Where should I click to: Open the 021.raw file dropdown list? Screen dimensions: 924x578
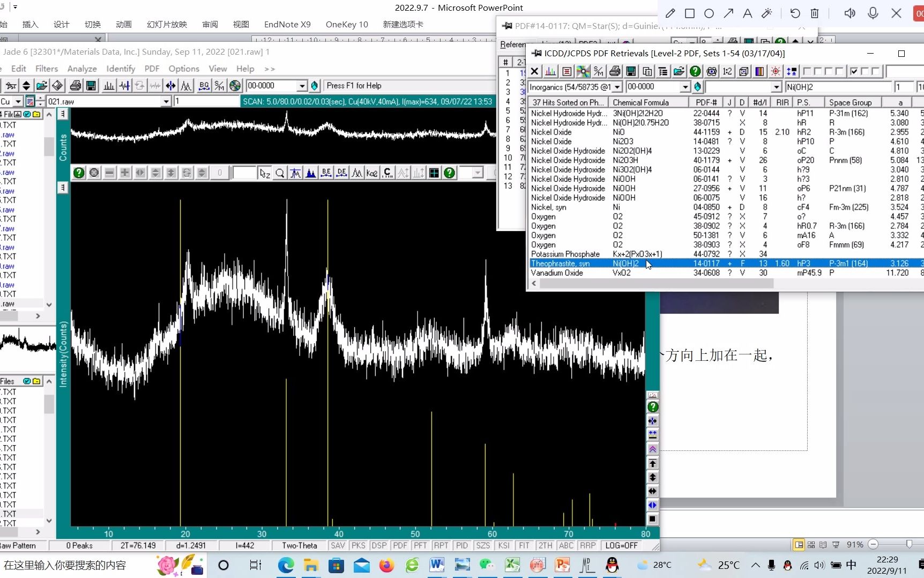(166, 101)
